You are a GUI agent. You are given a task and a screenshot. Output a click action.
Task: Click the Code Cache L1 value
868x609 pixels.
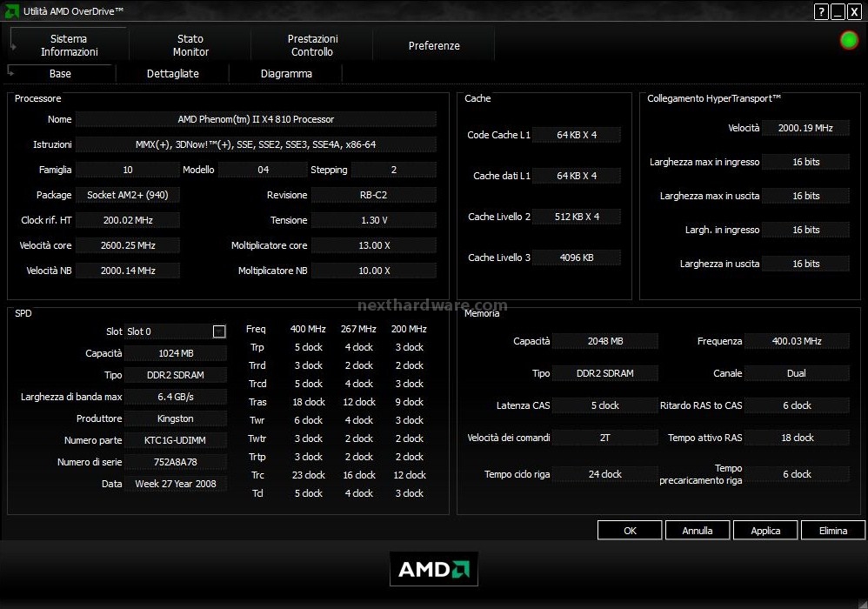577,135
